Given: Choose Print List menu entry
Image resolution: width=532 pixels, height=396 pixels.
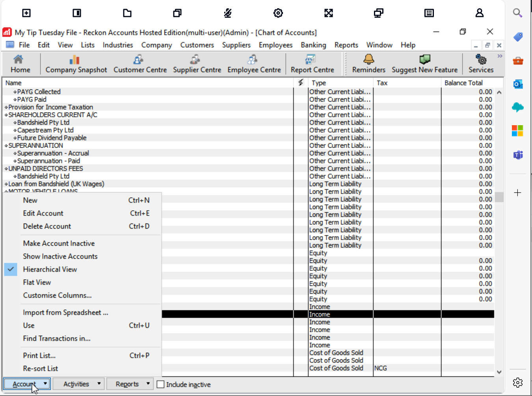Looking at the screenshot, I should coord(82,355).
